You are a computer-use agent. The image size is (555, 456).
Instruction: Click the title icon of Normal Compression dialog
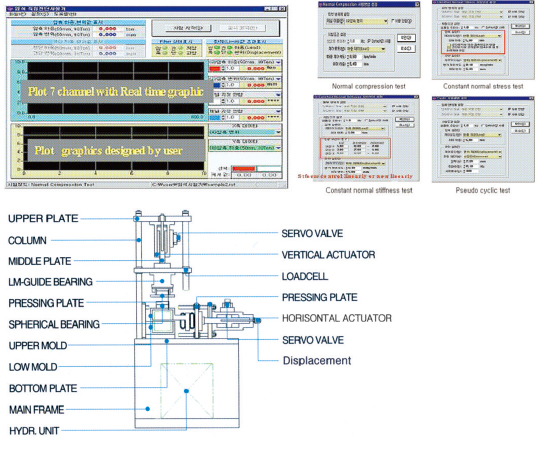pyautogui.click(x=321, y=4)
